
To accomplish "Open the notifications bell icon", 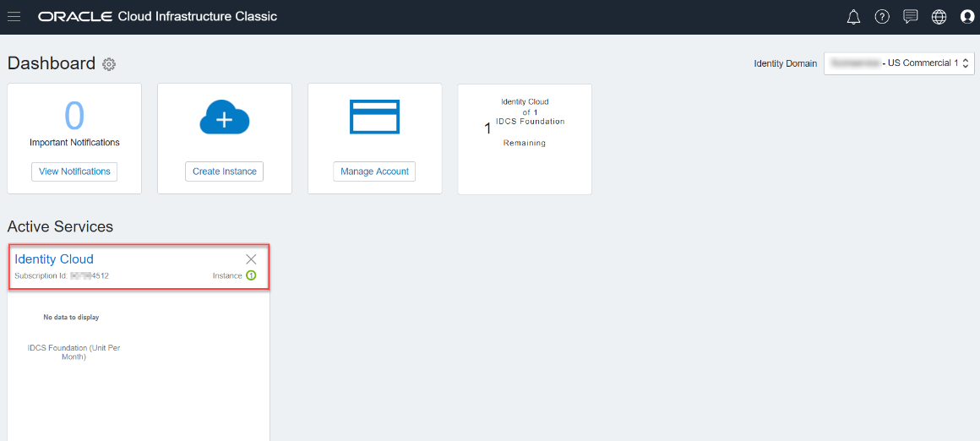I will [x=853, y=17].
